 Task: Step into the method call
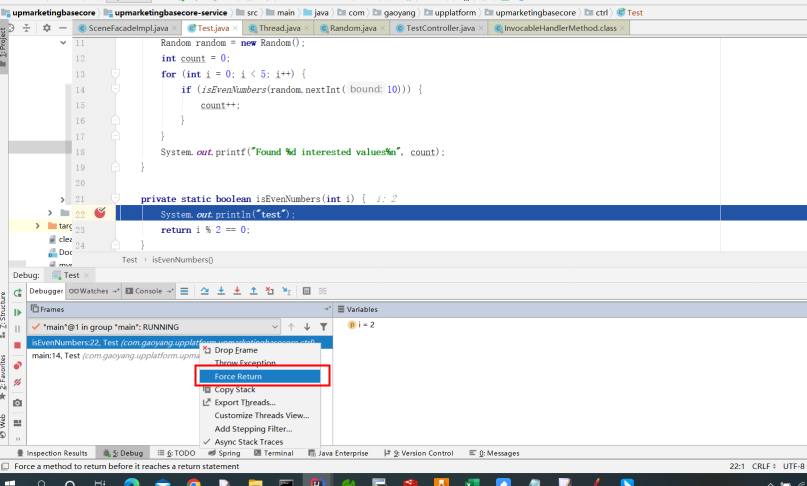click(x=221, y=291)
